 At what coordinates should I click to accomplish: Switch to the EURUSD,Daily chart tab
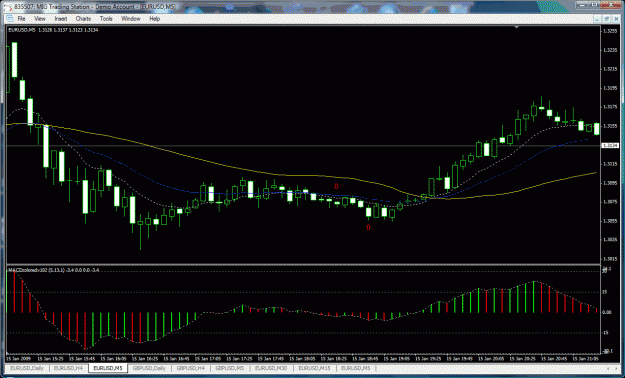pos(27,368)
